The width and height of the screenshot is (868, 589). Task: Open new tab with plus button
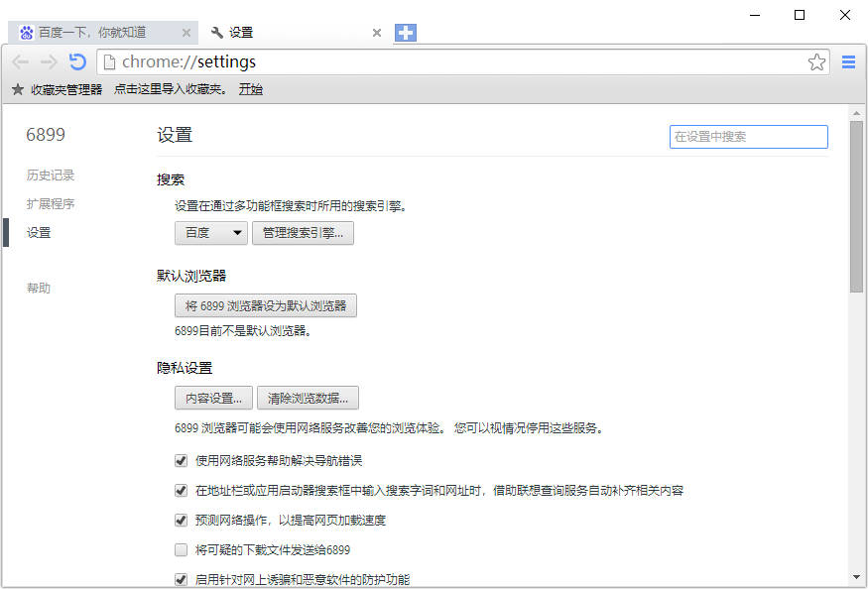[406, 33]
